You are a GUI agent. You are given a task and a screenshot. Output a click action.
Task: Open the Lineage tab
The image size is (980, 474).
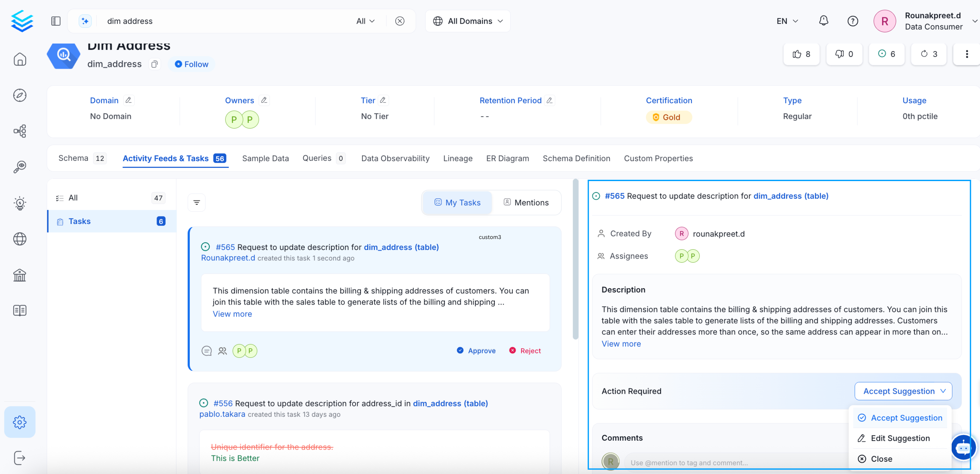(x=458, y=158)
